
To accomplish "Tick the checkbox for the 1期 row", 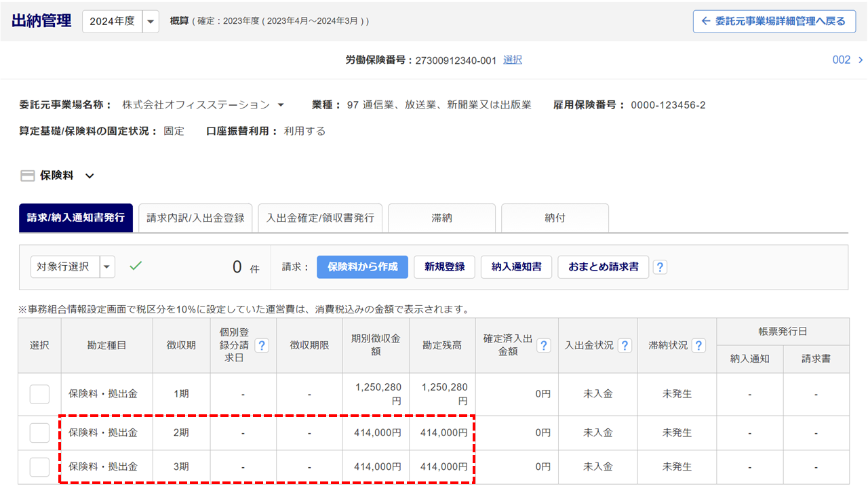I will click(x=39, y=394).
